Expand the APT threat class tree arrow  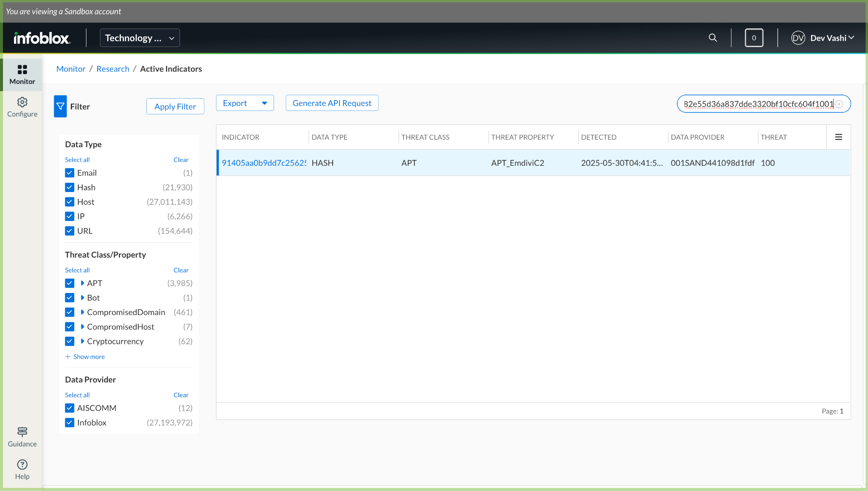[82, 283]
